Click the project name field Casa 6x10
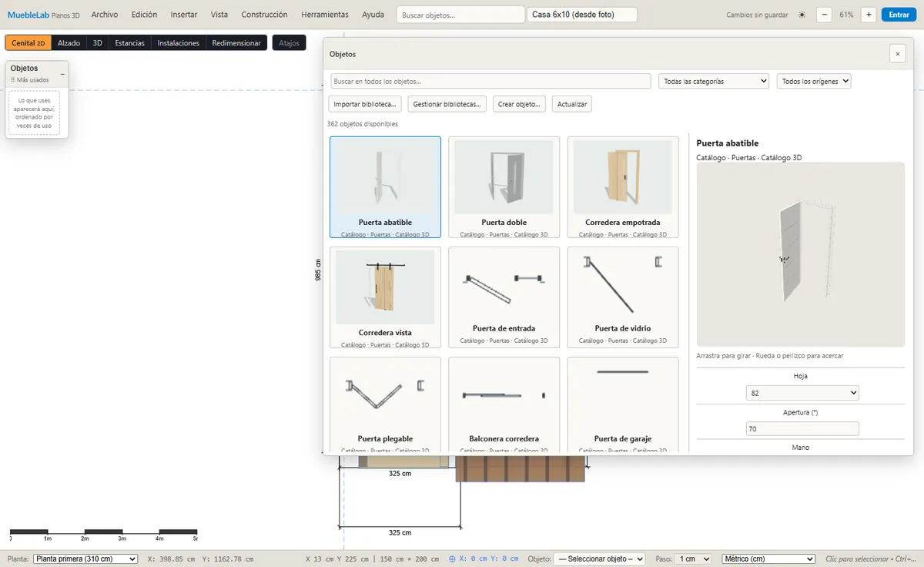Screen dimensions: 924x567 [x=582, y=15]
